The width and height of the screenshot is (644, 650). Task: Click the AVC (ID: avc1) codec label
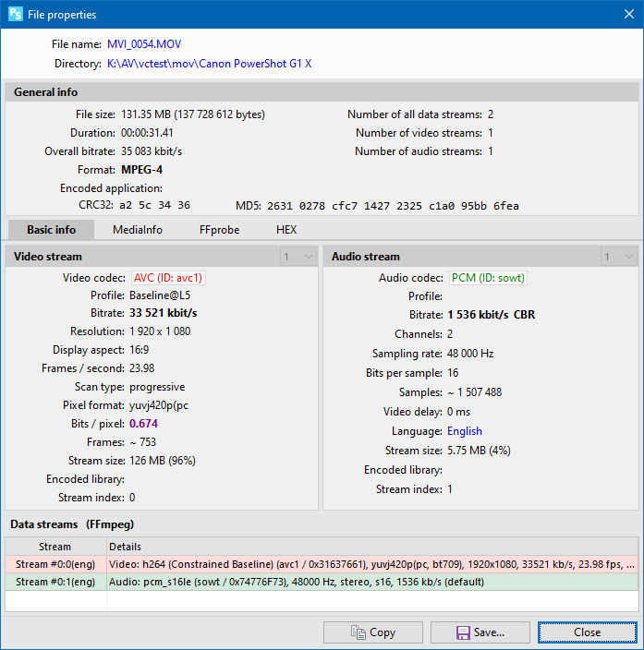pos(168,278)
